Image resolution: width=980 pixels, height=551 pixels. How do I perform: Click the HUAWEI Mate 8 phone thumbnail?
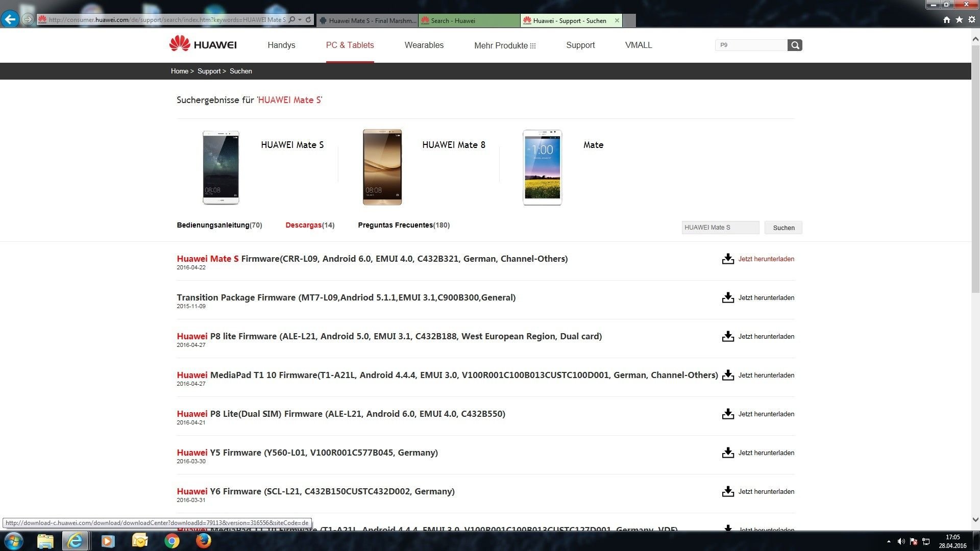382,167
